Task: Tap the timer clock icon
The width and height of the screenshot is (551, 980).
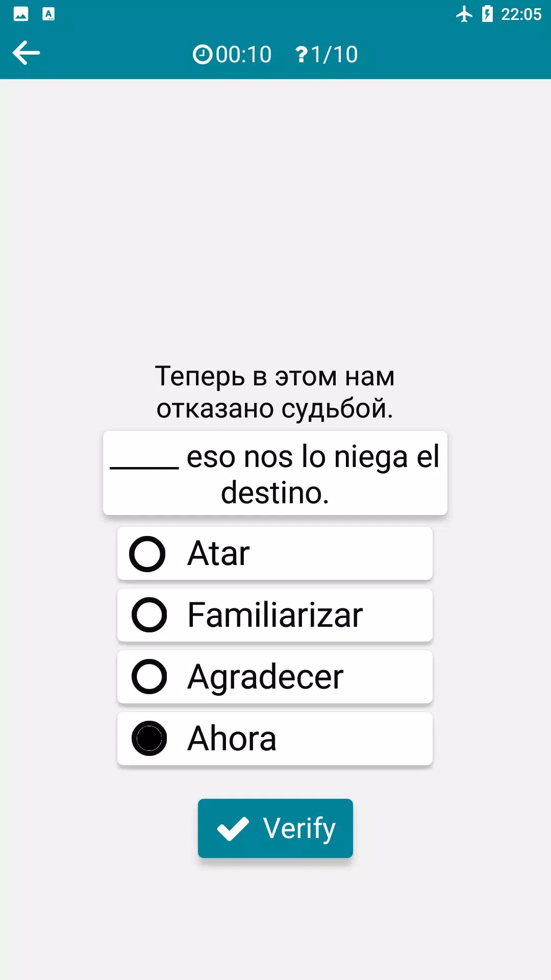Action: (202, 54)
